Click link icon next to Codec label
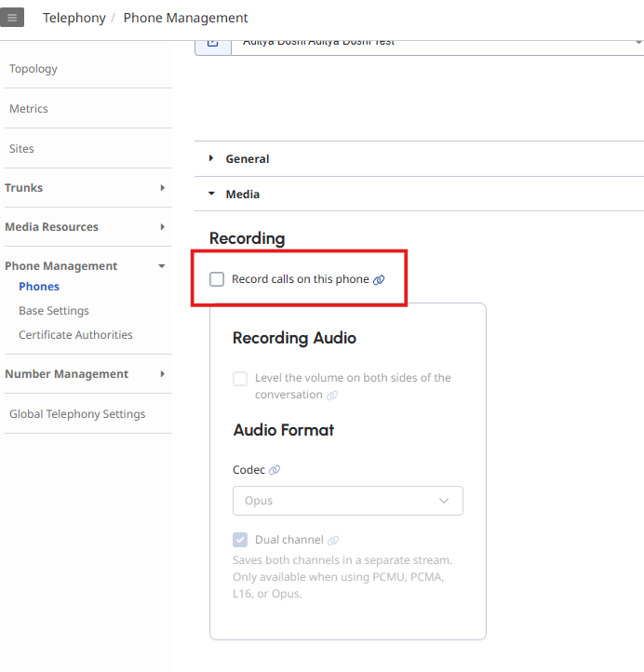 (275, 471)
